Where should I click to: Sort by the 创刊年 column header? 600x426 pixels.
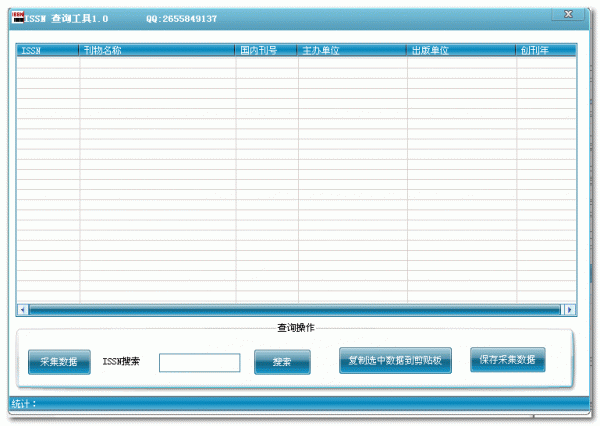(546, 50)
